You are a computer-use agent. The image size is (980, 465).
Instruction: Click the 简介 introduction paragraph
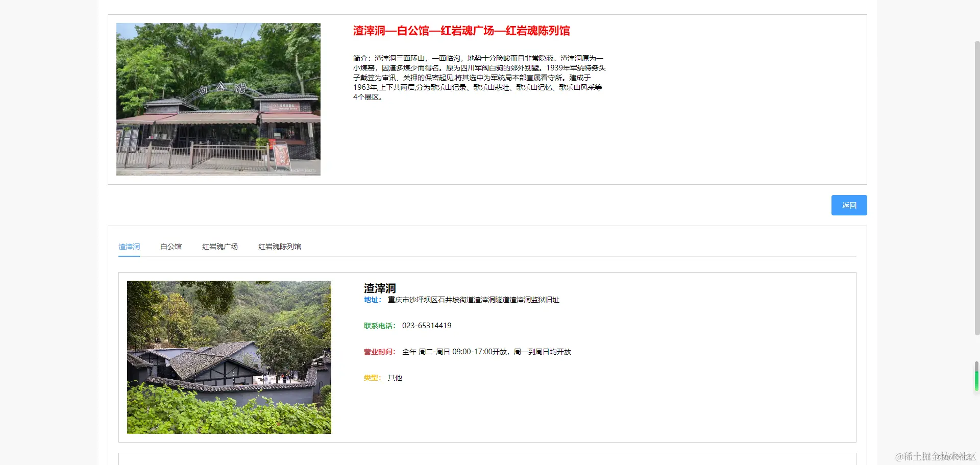coord(479,77)
